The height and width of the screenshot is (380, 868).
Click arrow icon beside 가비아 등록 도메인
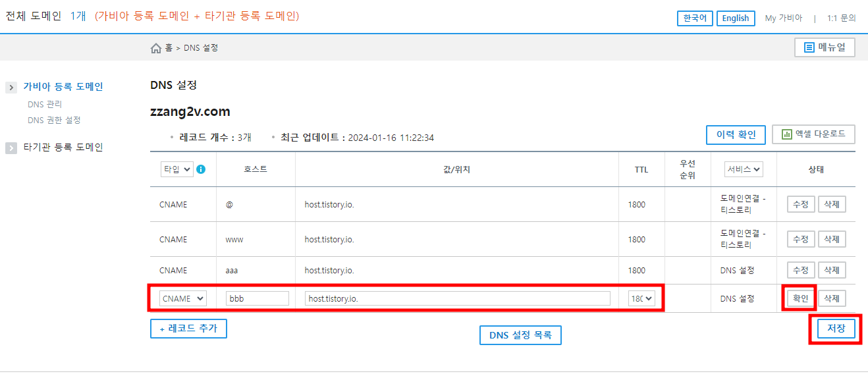11,88
